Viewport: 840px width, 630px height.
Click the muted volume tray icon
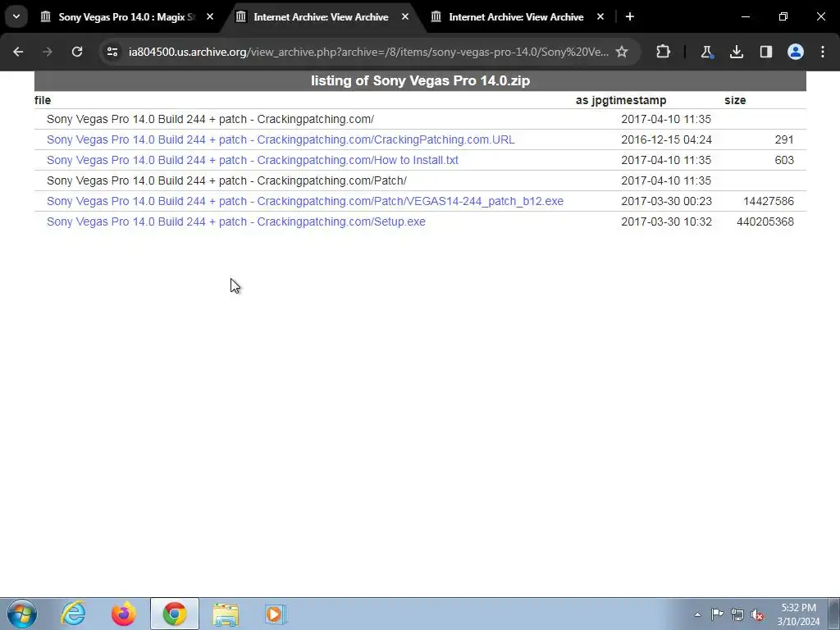click(757, 614)
